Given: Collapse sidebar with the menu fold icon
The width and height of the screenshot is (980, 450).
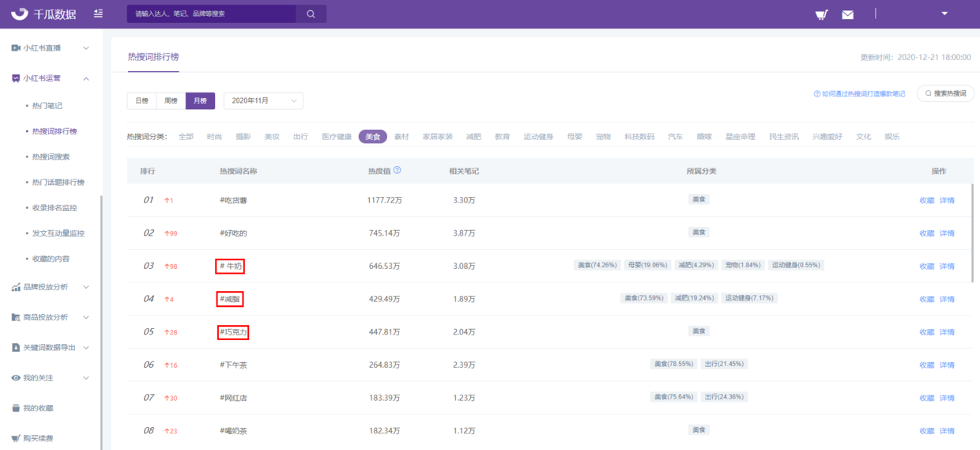Looking at the screenshot, I should tap(98, 13).
